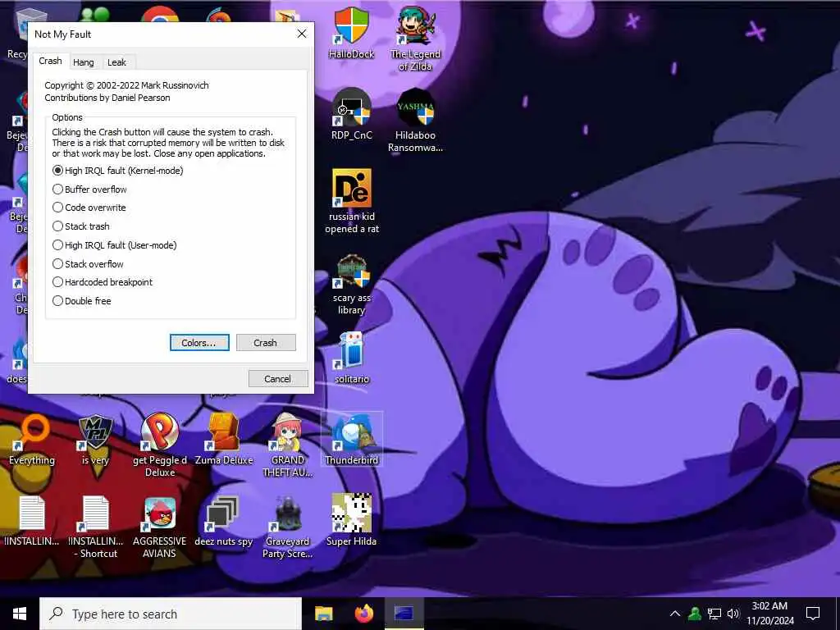840x630 pixels.
Task: Click the first !INSTALLIN... text file
Action: [x=32, y=520]
